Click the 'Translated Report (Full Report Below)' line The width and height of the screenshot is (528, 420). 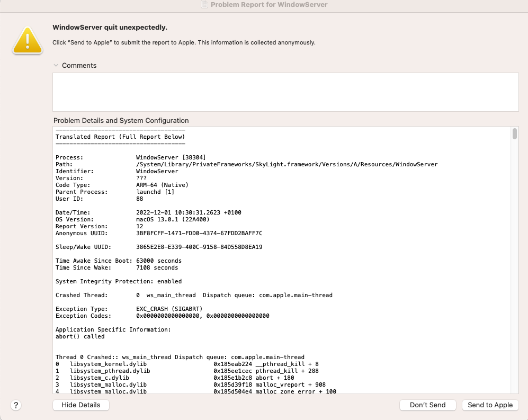[120, 137]
